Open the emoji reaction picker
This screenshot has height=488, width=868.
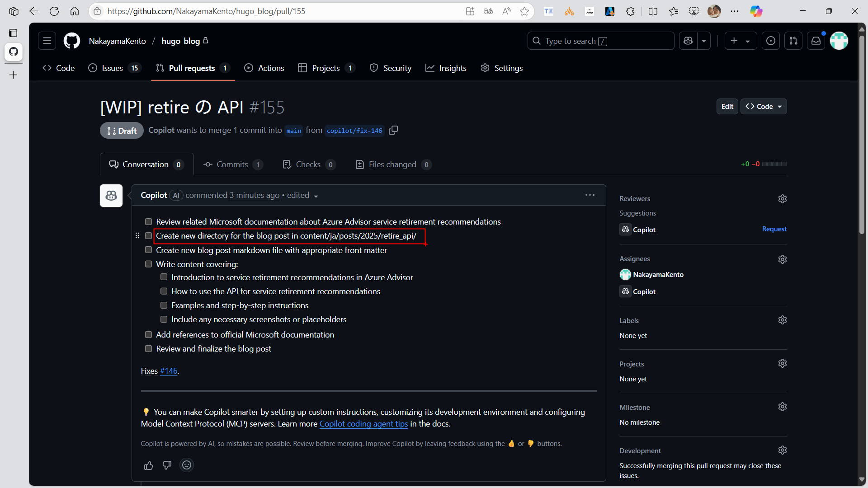186,465
